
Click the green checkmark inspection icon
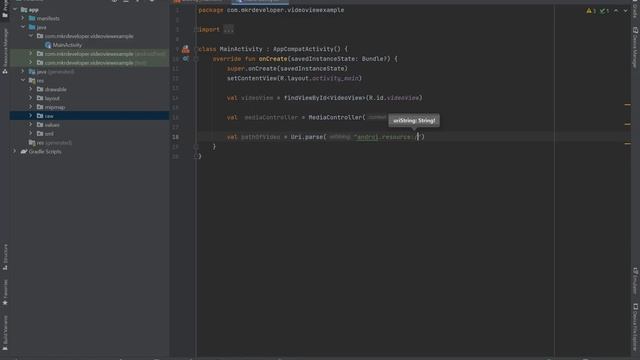(x=602, y=11)
